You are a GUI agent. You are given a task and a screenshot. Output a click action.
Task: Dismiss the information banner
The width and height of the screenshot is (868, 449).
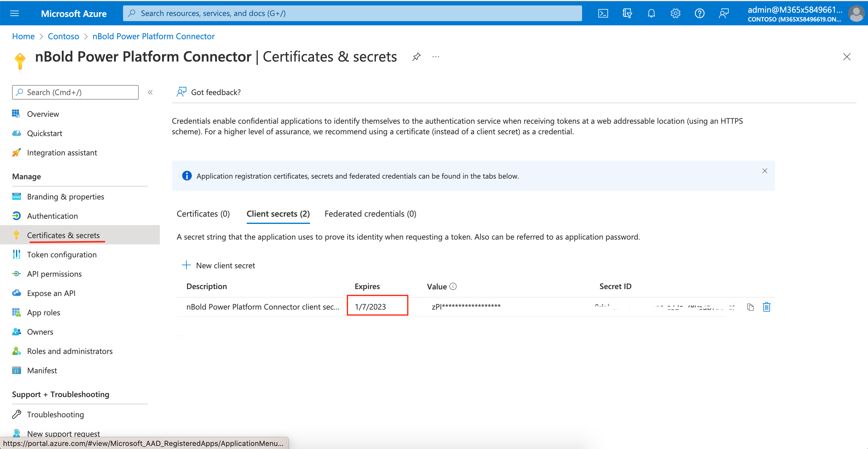point(765,171)
